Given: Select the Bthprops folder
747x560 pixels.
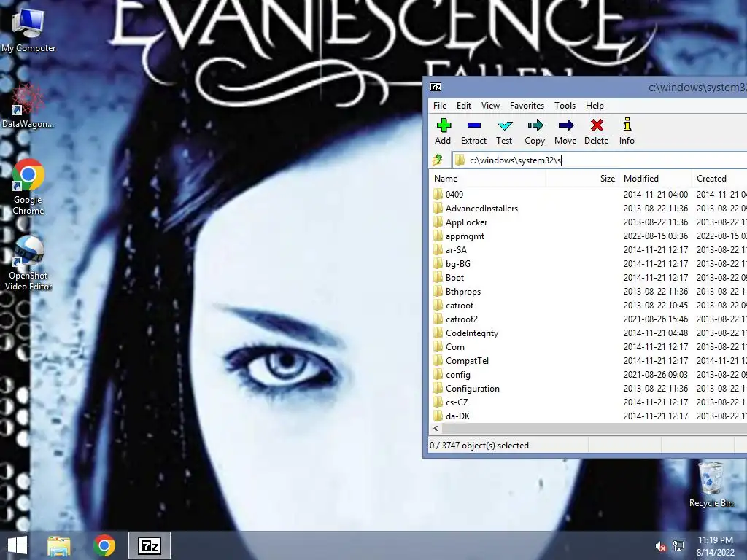Looking at the screenshot, I should point(463,292).
